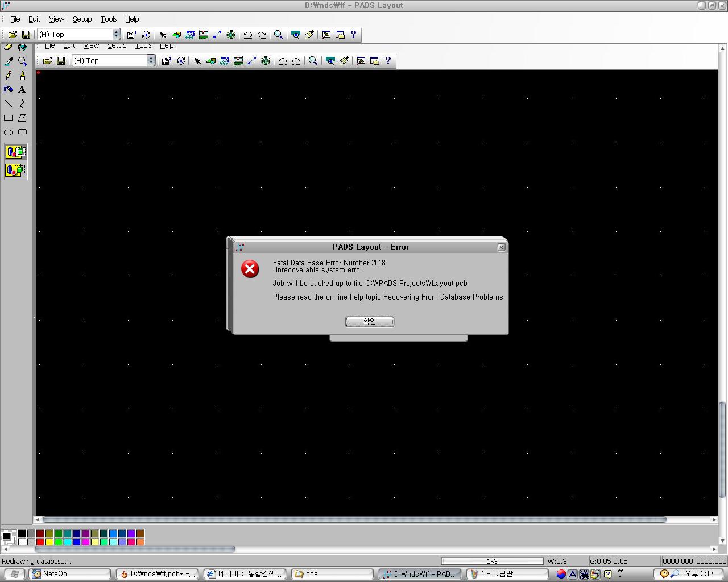Screen dimensions: 728x582
Task: Click the 확인 button in error dialog
Action: tap(370, 321)
